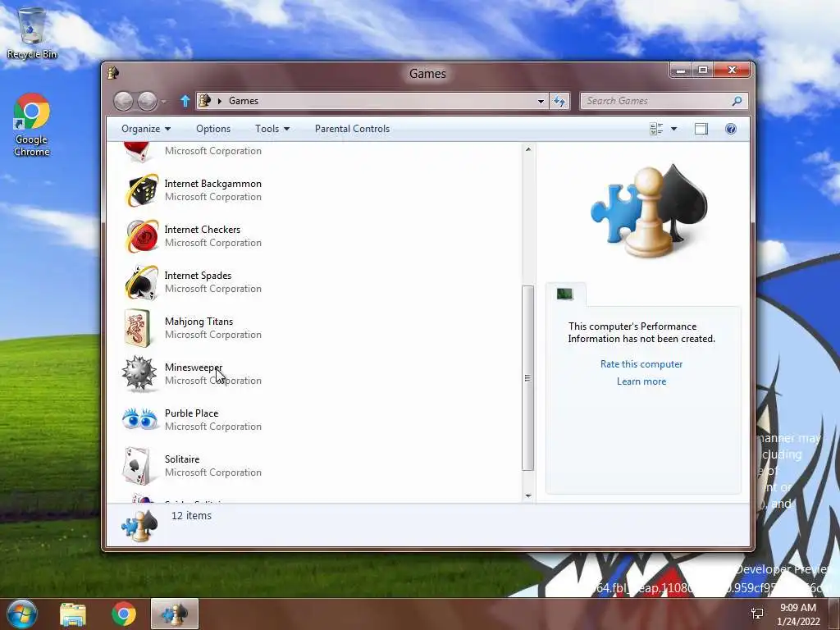840x630 pixels.
Task: Open Chrome from the taskbar
Action: tap(124, 614)
